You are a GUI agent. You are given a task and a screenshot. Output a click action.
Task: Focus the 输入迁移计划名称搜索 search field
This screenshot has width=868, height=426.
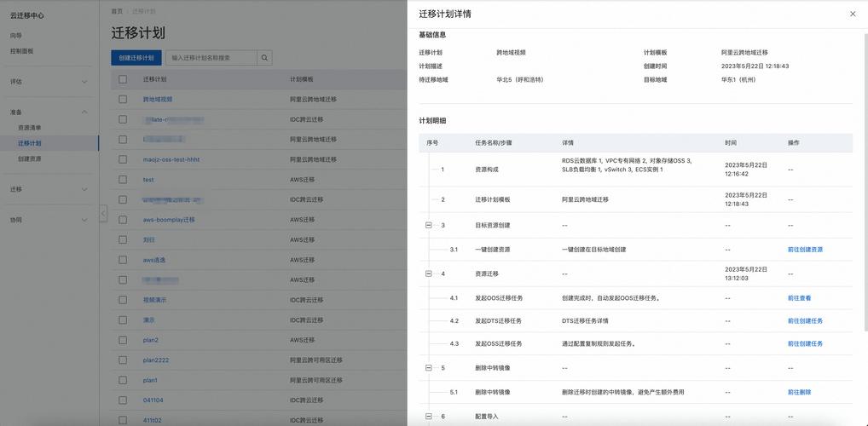[211, 58]
